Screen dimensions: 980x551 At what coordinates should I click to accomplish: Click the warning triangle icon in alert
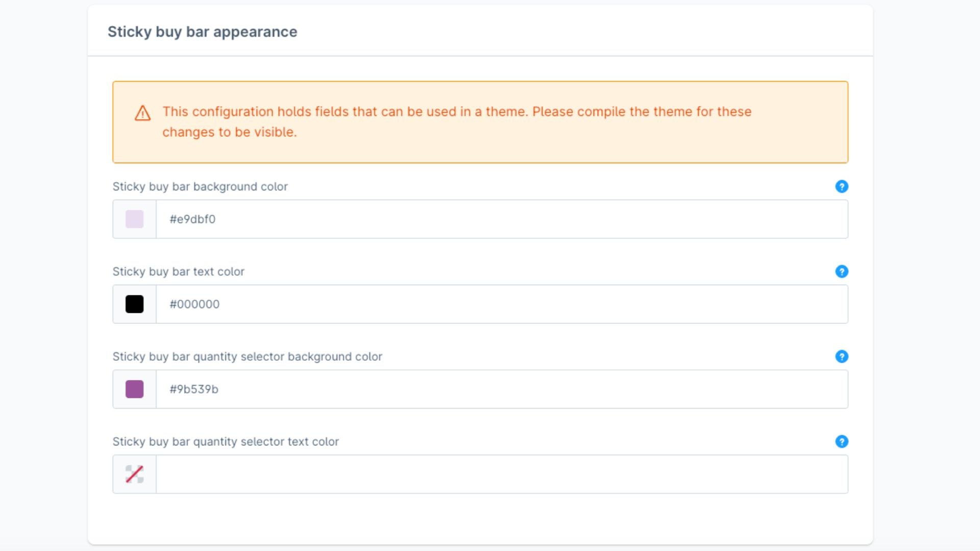point(142,113)
